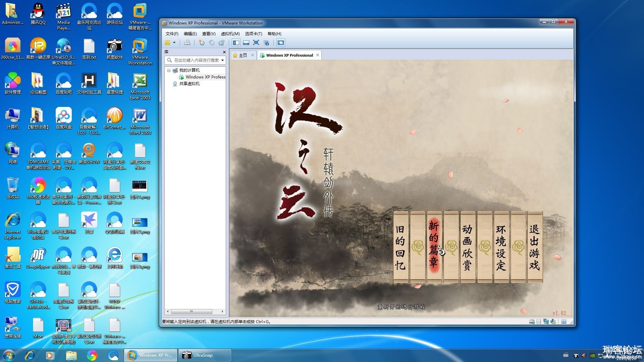Open the 编辑(E) menu
644x362 pixels.
(190, 34)
